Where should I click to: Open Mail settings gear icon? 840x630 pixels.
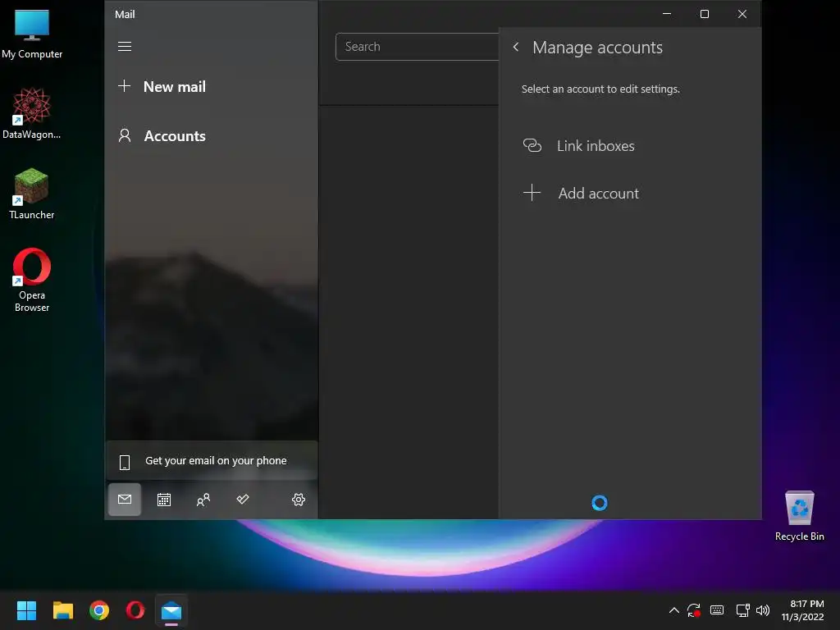[299, 500]
